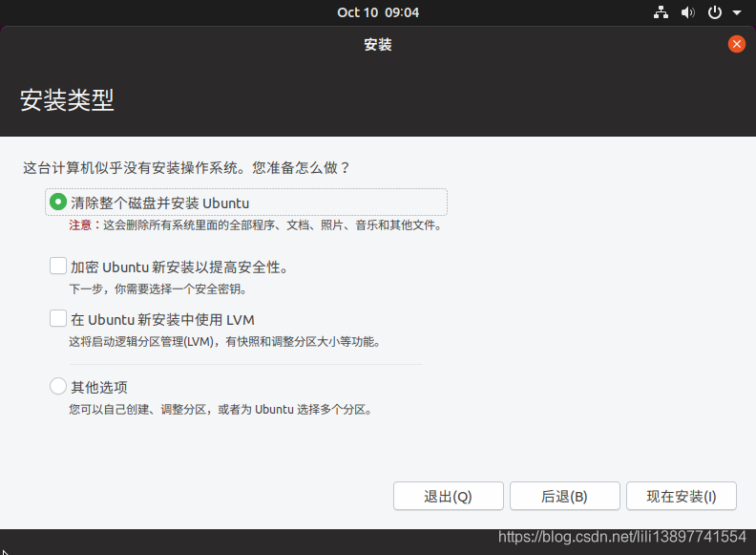756x555 pixels.
Task: Click the 安装类型 page heading
Action: pyautogui.click(x=67, y=100)
